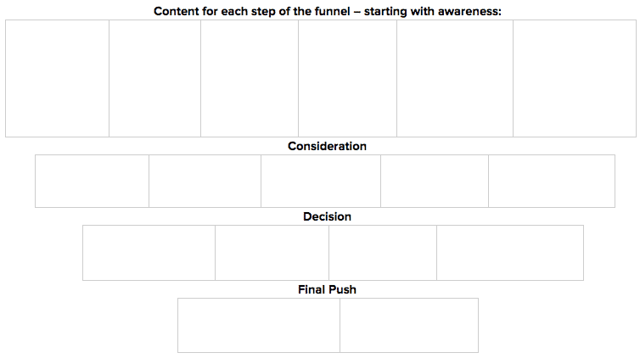
Task: Click the Final Push heading
Action: pos(327,289)
